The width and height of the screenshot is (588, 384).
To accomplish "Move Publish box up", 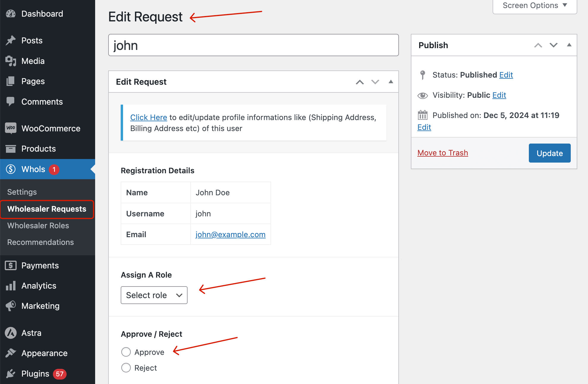I will (538, 45).
